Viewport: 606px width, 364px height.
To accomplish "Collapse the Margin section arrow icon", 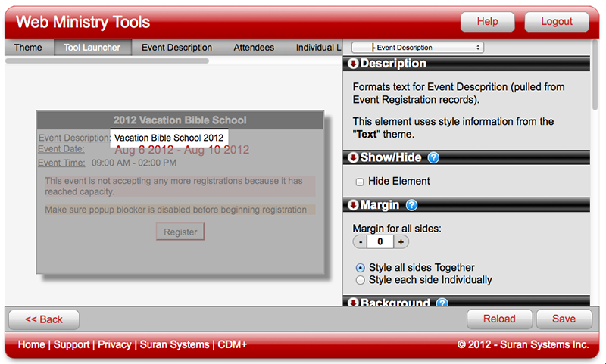I will [353, 205].
